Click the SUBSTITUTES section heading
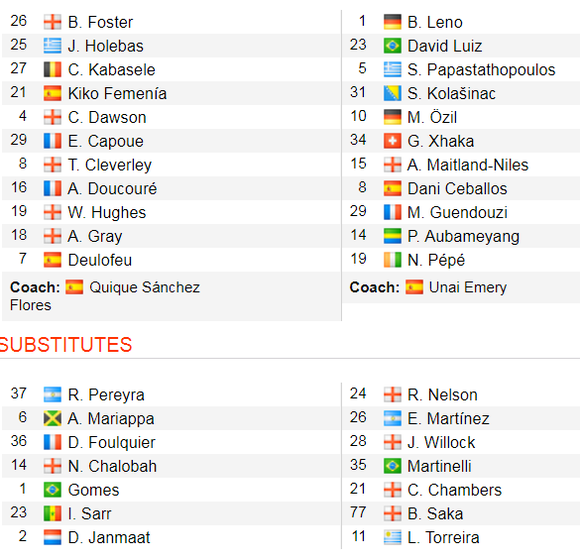 (x=65, y=345)
